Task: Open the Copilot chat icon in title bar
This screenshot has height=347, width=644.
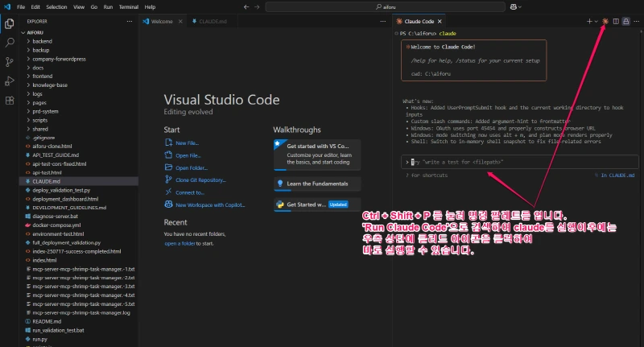Action: [514, 7]
